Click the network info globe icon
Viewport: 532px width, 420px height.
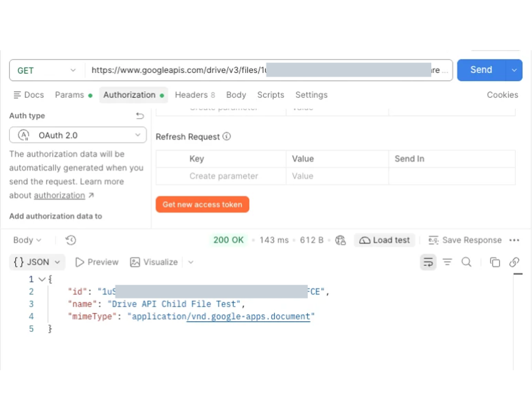(x=340, y=240)
